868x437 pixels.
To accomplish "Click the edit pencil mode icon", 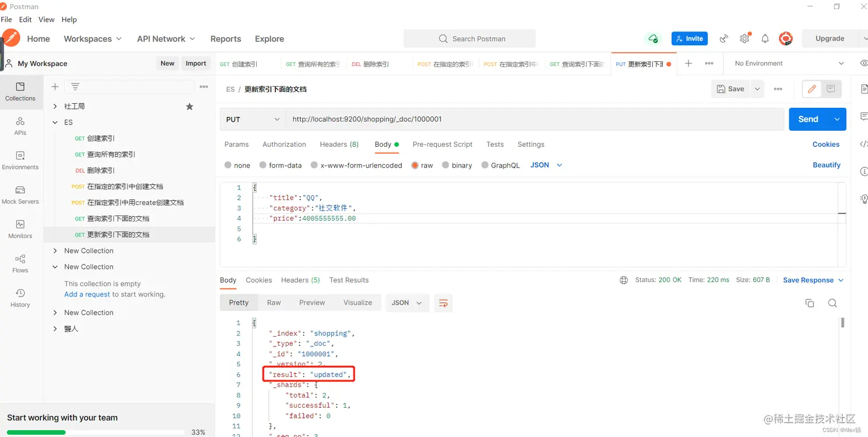I will 812,89.
